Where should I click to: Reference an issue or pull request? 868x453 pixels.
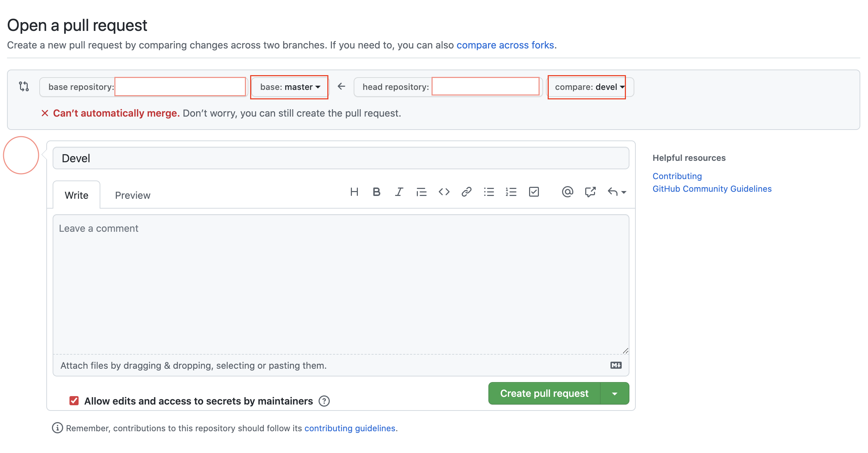point(590,192)
